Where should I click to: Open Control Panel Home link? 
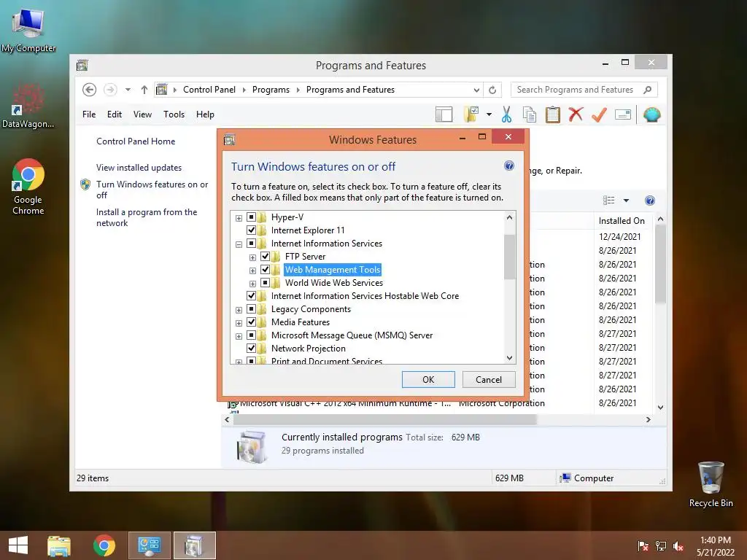tap(136, 141)
